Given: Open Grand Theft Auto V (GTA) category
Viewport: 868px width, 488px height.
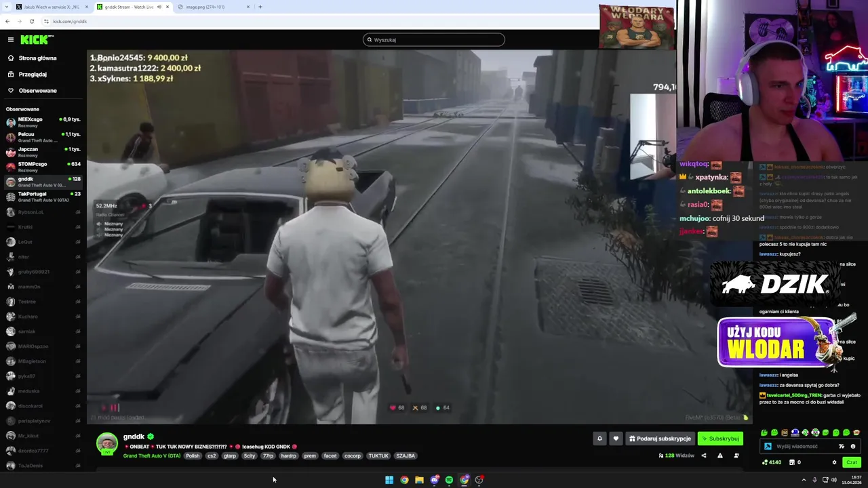Looking at the screenshot, I should coord(152,455).
